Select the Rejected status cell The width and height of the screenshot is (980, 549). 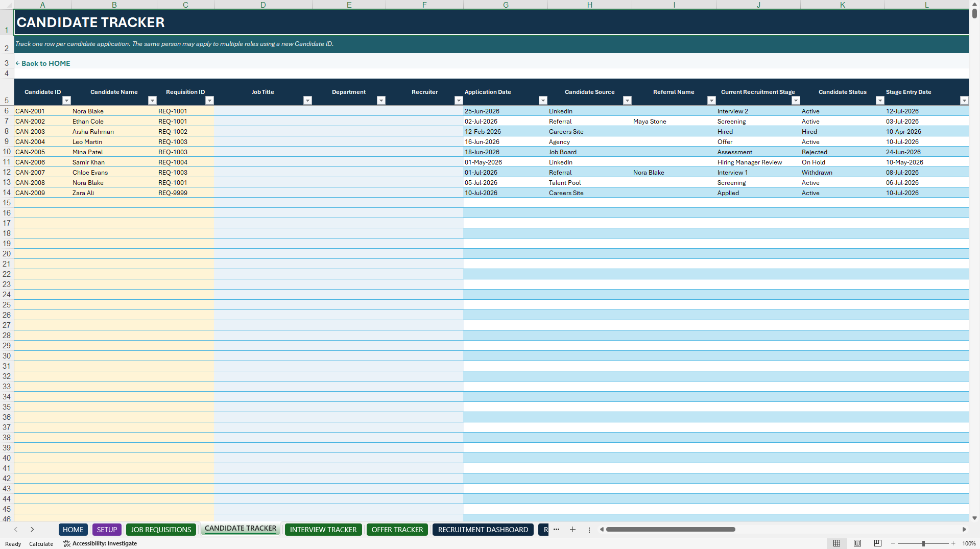[x=843, y=152]
